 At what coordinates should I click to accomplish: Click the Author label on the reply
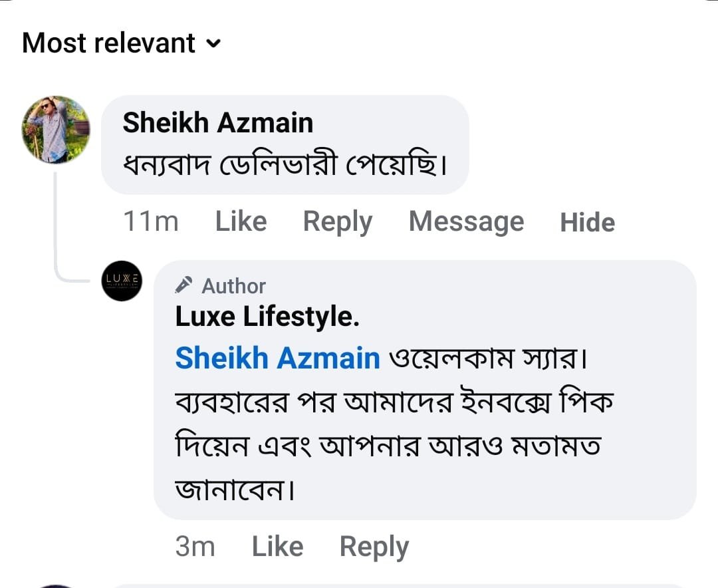click(233, 286)
